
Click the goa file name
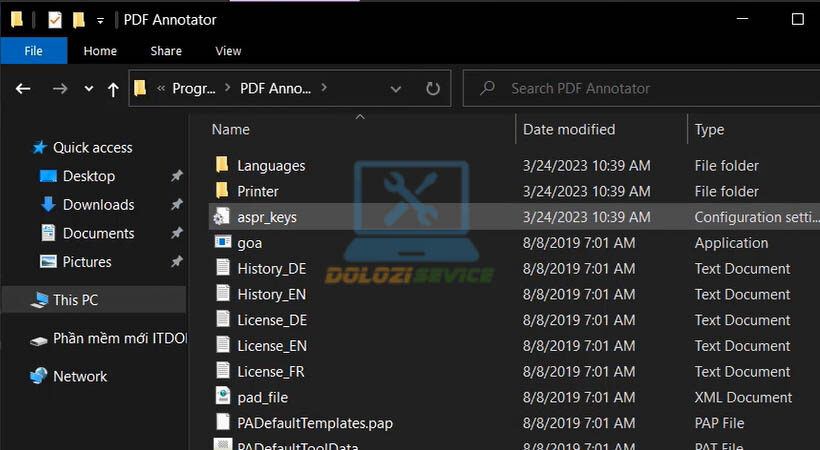pos(249,243)
